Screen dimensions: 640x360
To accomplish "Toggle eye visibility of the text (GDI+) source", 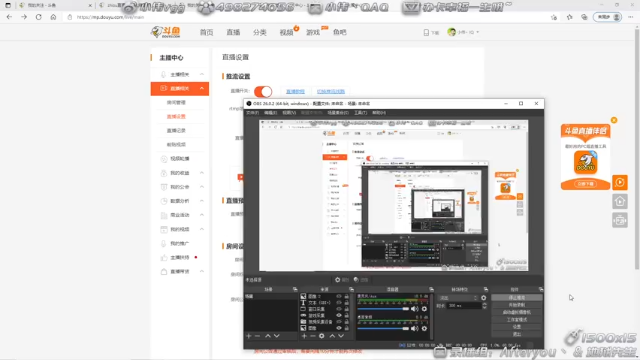I will 339,303.
